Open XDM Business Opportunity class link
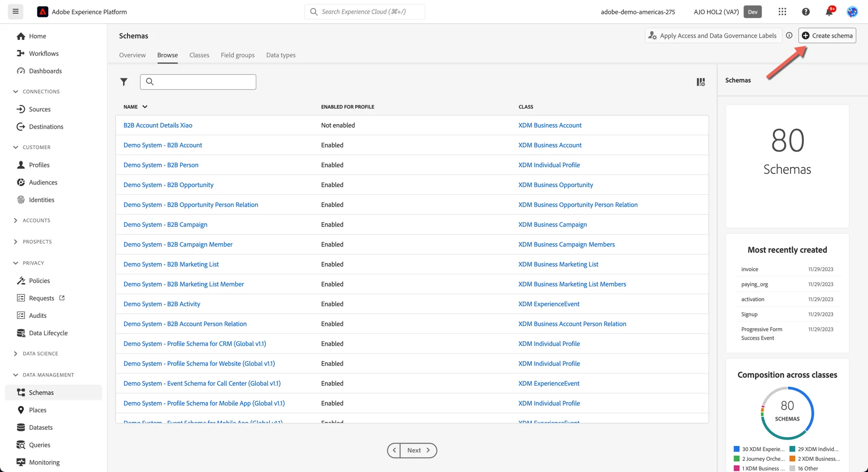Image resolution: width=868 pixels, height=472 pixels. click(556, 185)
